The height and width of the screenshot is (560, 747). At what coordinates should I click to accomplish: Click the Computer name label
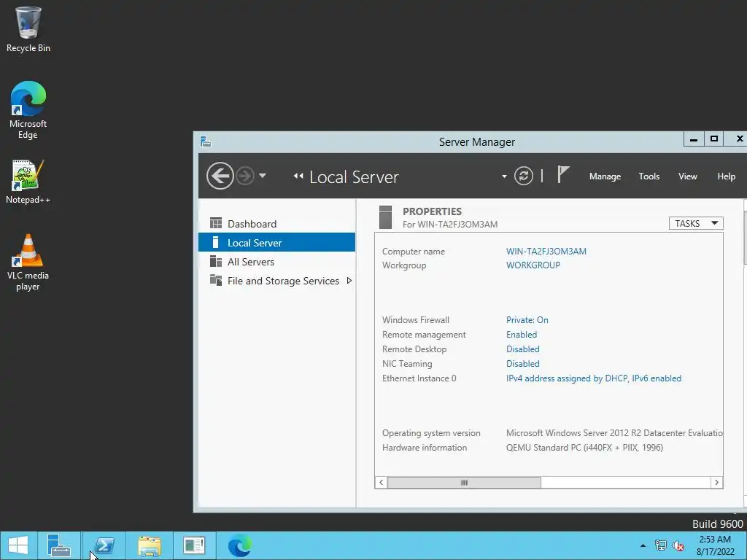tap(414, 251)
